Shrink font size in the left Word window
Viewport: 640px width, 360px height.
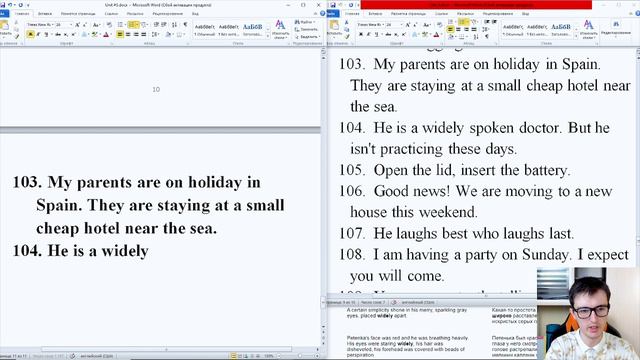pyautogui.click(x=85, y=25)
